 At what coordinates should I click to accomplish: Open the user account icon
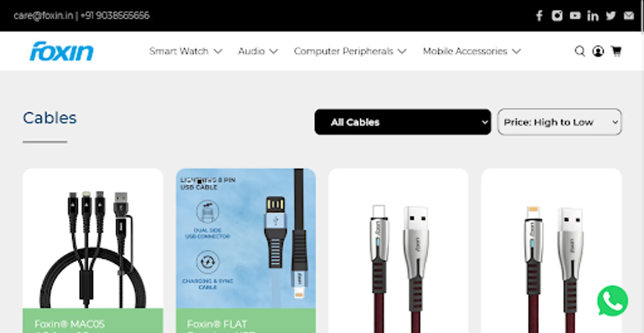pos(598,51)
